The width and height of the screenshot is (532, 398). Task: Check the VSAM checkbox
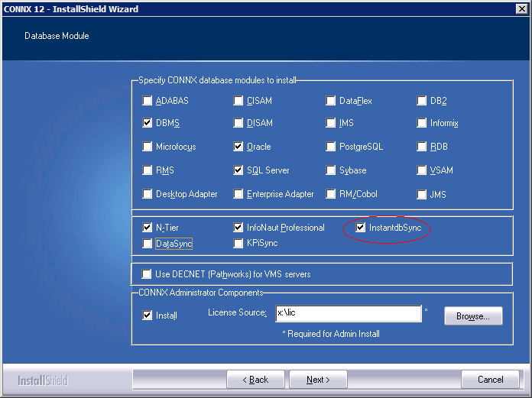(x=421, y=170)
